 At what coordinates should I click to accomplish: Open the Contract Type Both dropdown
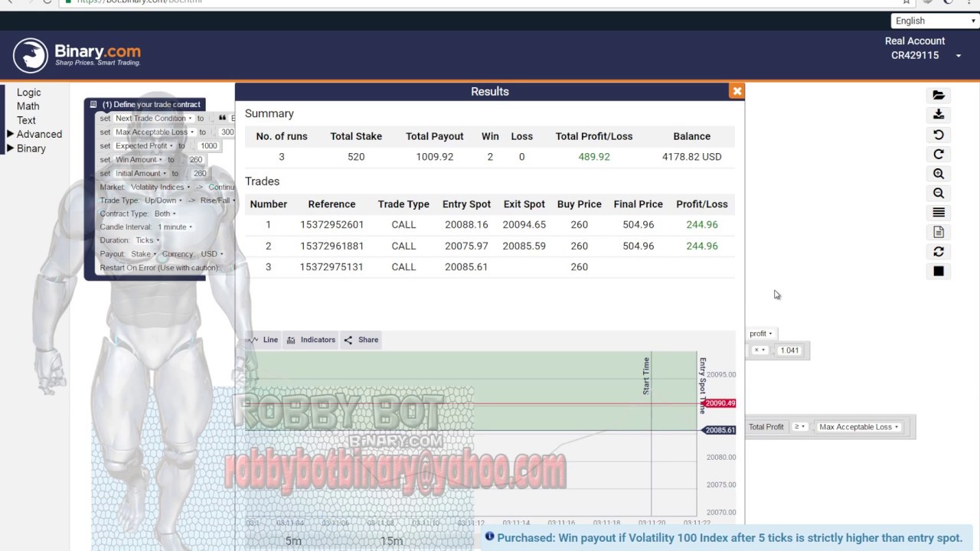(x=165, y=214)
